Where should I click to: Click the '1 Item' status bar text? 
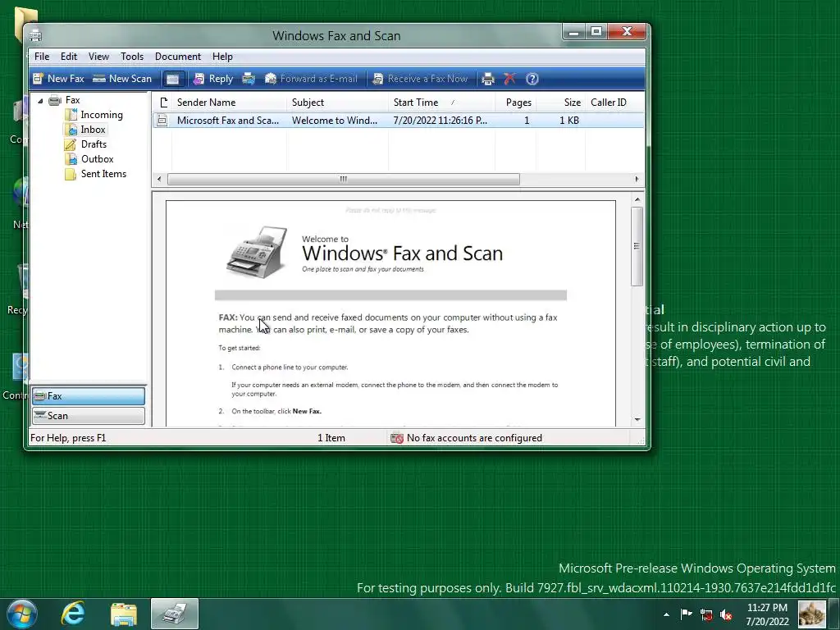tap(331, 438)
